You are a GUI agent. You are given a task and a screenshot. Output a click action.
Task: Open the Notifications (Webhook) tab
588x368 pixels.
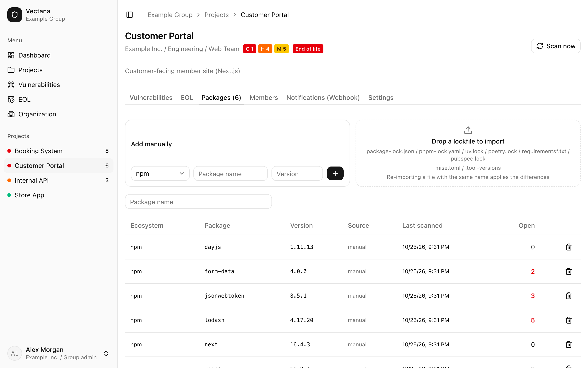pyautogui.click(x=323, y=98)
